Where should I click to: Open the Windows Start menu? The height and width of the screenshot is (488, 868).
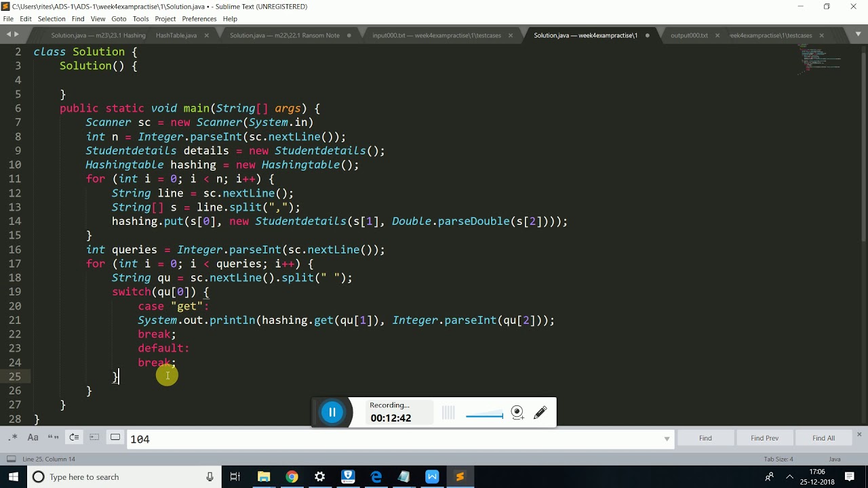click(14, 477)
